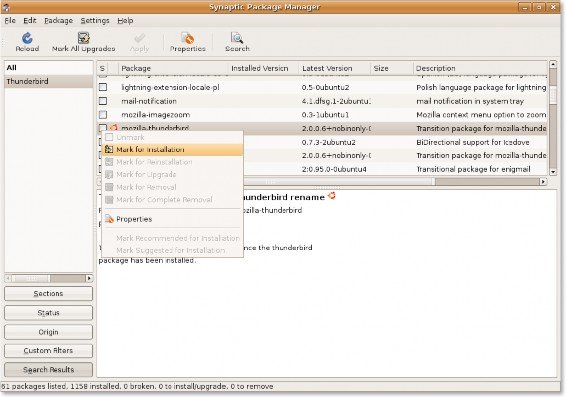
Task: Choose Mark for Reinstallation entry
Action: tap(172, 162)
